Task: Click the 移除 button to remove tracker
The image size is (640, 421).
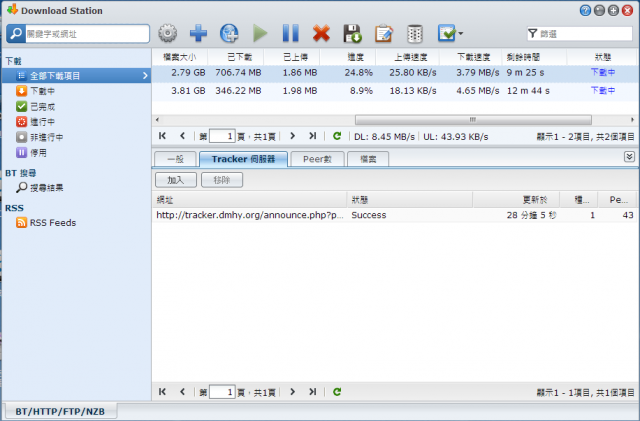Action: click(x=222, y=180)
